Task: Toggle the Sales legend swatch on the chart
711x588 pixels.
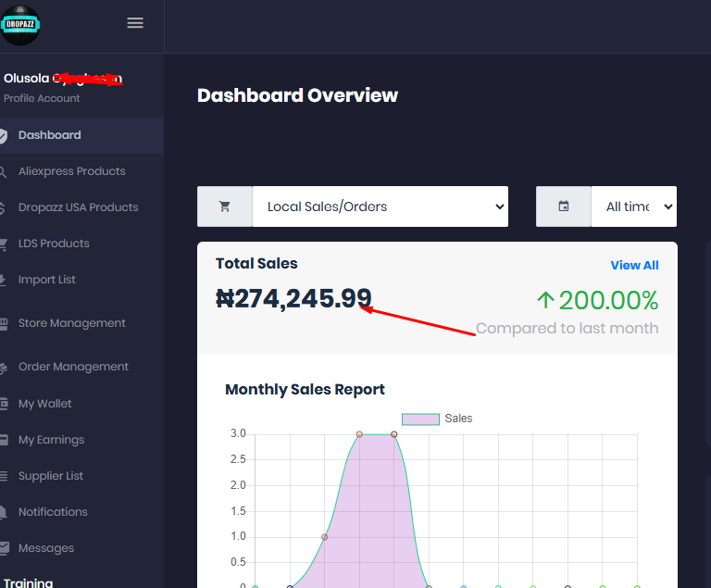Action: 420,419
